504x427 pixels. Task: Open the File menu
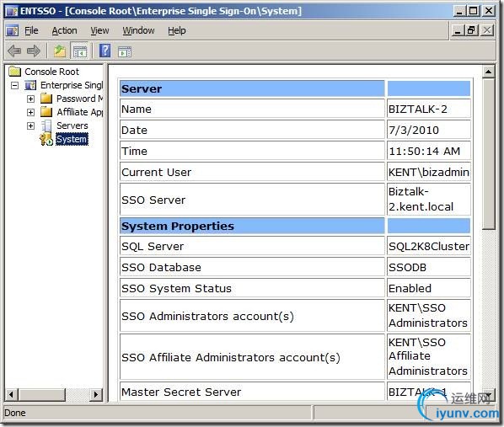tap(31, 30)
